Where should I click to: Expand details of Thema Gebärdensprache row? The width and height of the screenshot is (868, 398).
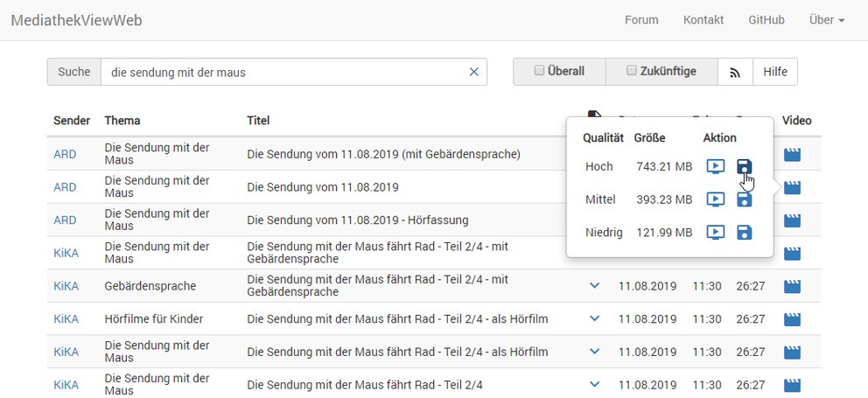coord(594,286)
